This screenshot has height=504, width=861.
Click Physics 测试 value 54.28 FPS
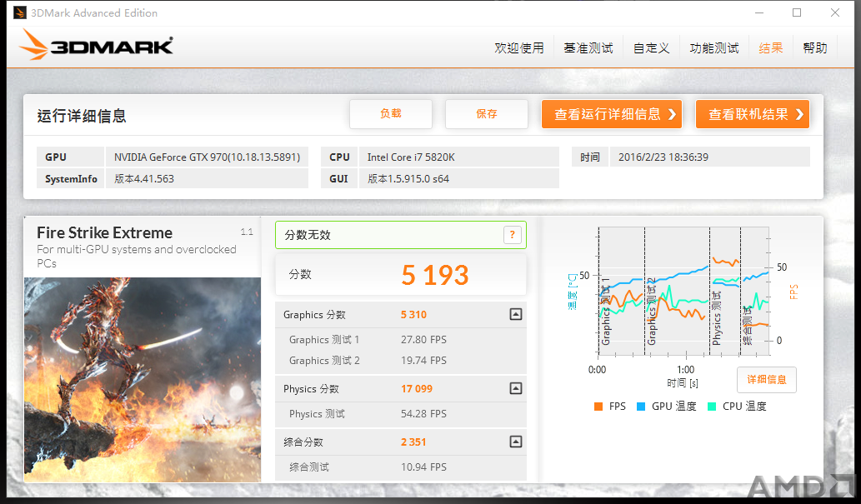tap(423, 414)
